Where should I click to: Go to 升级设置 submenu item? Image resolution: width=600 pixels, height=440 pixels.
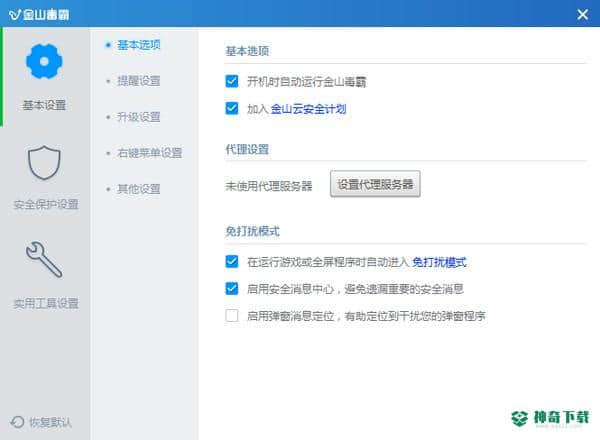[139, 117]
